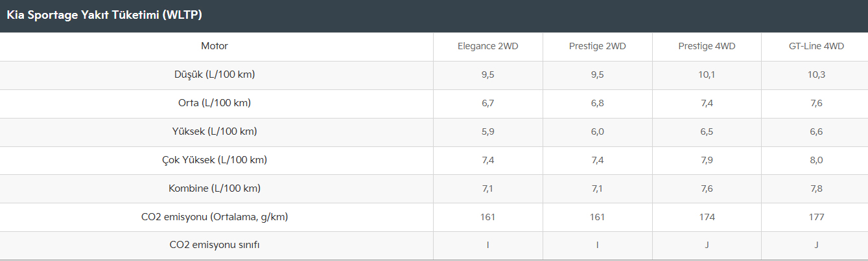Select the CO2 emisyonu sınıfı row label
The width and height of the screenshot is (868, 261).
[215, 245]
